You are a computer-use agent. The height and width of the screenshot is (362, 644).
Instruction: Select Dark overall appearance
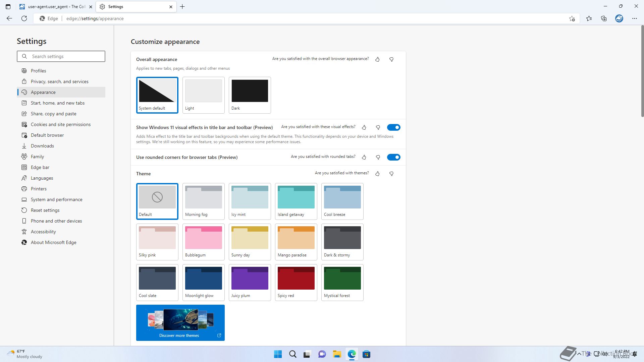(x=250, y=95)
